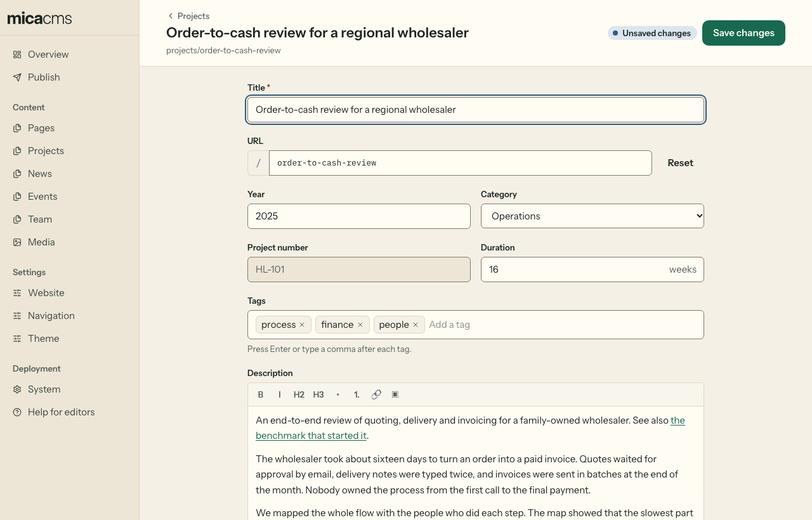
Task: Click 'Press Enter or type a comma' hint
Action: (x=329, y=349)
